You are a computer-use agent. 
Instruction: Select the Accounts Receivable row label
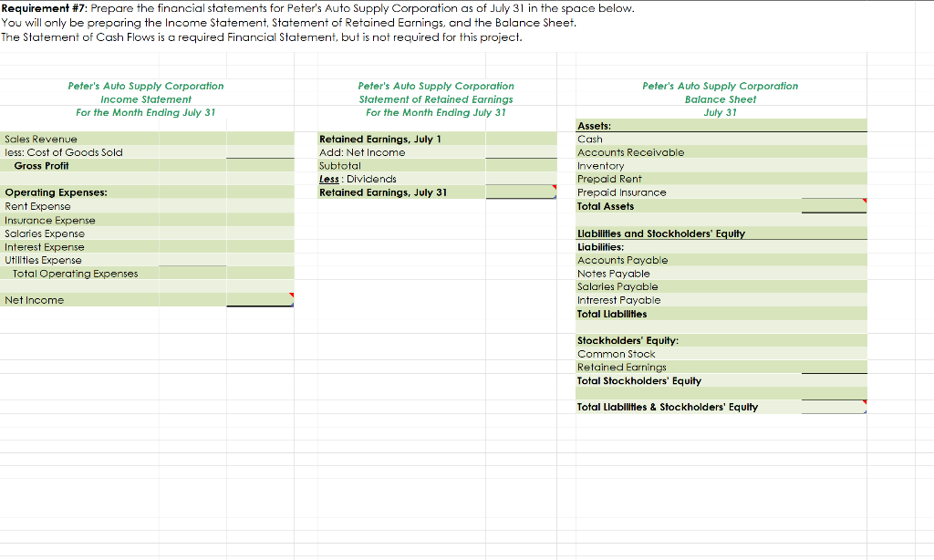click(x=721, y=152)
